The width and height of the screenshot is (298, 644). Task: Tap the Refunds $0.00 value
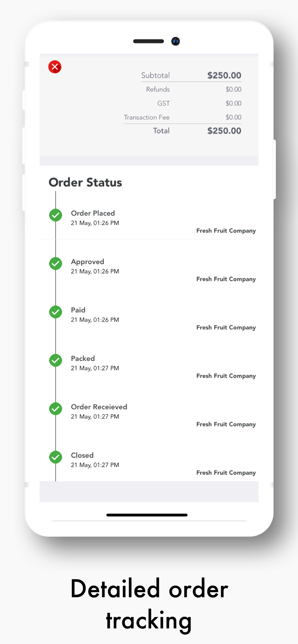click(x=233, y=90)
